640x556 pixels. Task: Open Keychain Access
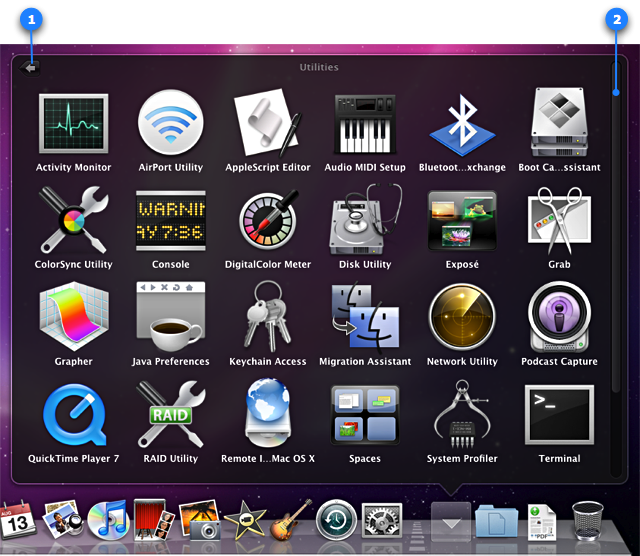268,317
